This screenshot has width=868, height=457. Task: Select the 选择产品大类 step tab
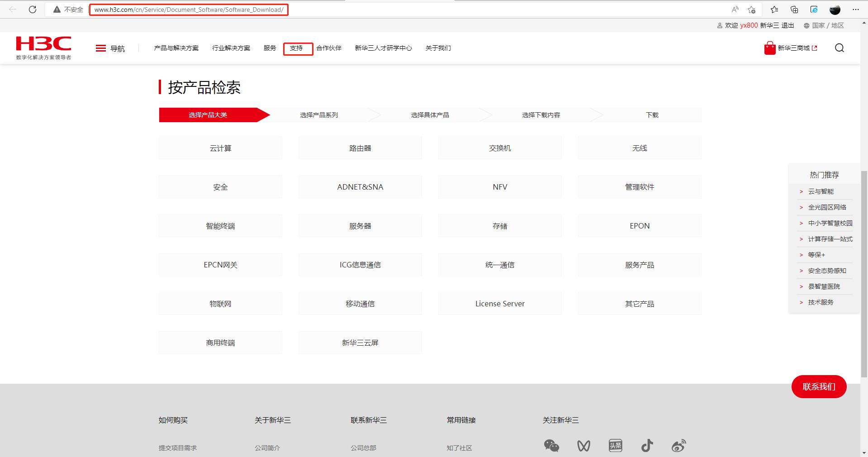click(x=208, y=115)
